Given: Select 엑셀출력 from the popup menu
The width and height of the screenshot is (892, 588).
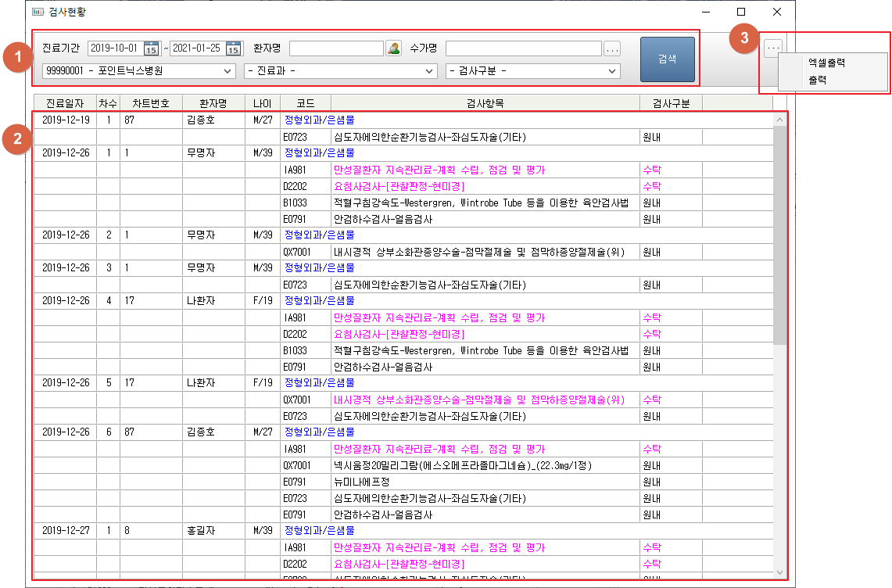Looking at the screenshot, I should 826,63.
